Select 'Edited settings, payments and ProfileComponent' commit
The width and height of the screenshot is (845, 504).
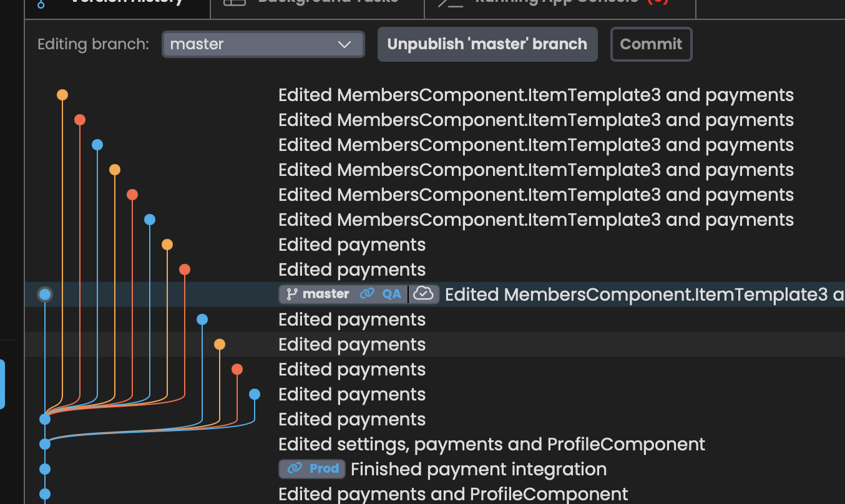pos(492,444)
